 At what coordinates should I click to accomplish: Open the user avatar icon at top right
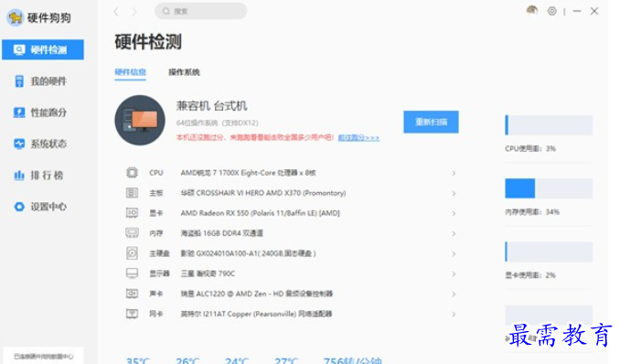click(532, 10)
